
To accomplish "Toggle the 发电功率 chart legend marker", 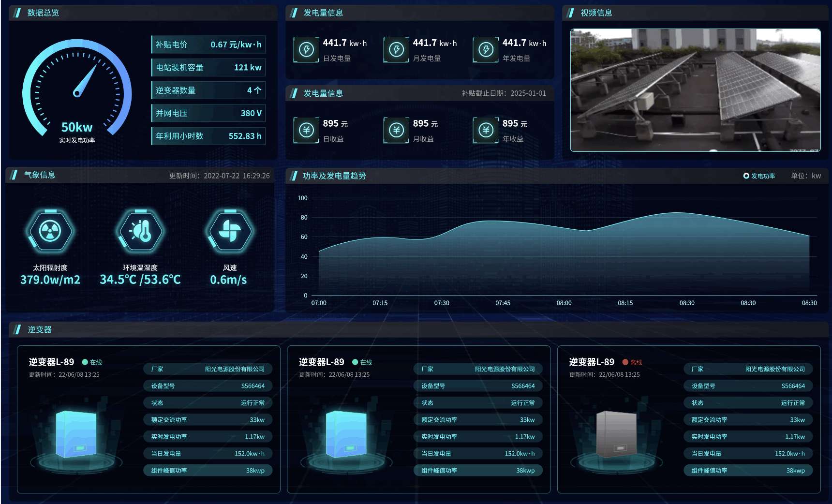I will [746, 176].
